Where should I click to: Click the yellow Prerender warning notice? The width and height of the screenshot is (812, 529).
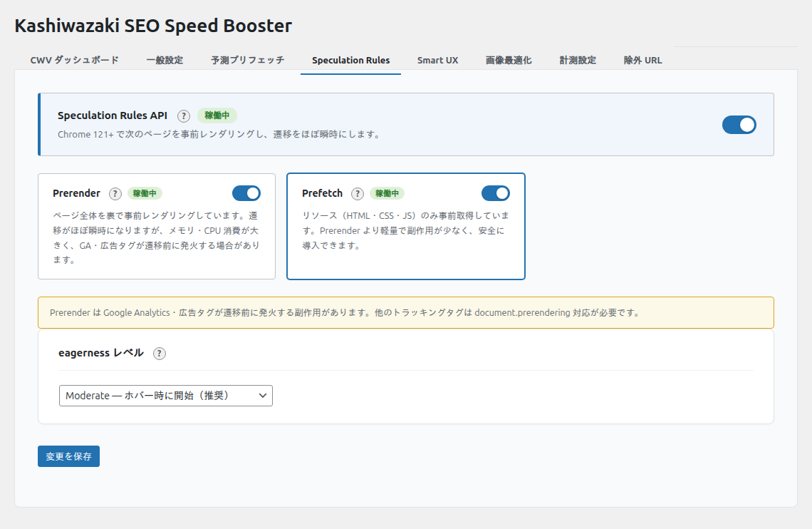[405, 312]
